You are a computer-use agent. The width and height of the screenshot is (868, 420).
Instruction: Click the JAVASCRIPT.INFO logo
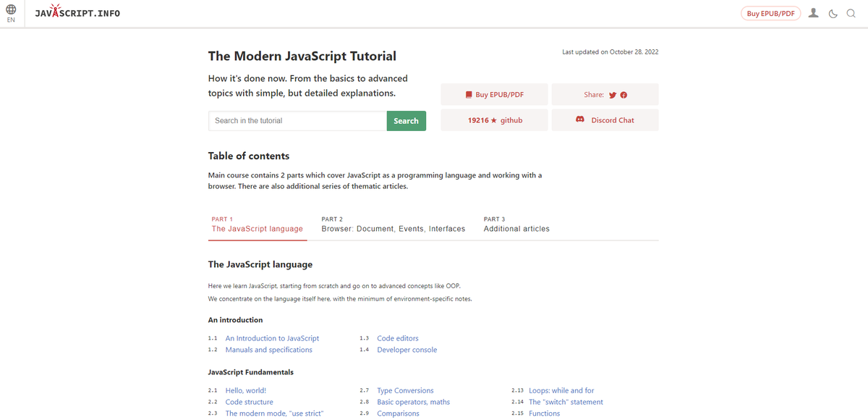coord(77,12)
